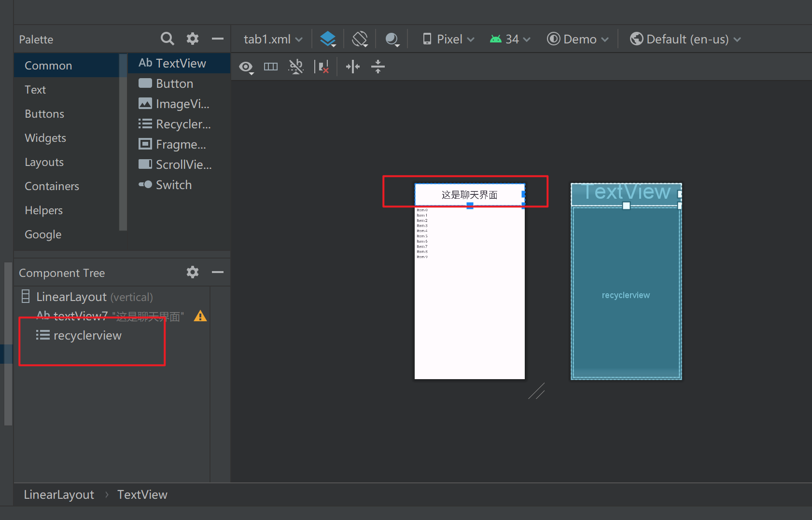The height and width of the screenshot is (520, 812).
Task: Open Pixel device dropdown
Action: pos(448,39)
